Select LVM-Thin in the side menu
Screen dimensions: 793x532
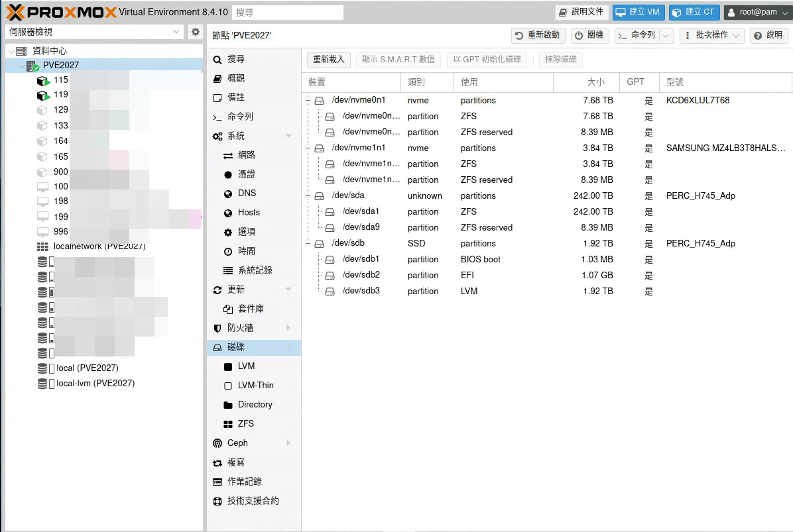[255, 386]
